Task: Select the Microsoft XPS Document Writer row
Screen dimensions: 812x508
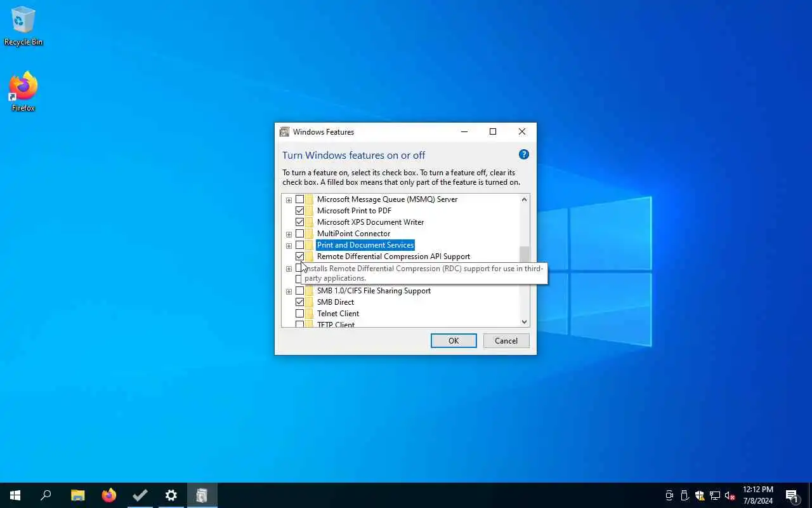Action: click(x=370, y=222)
